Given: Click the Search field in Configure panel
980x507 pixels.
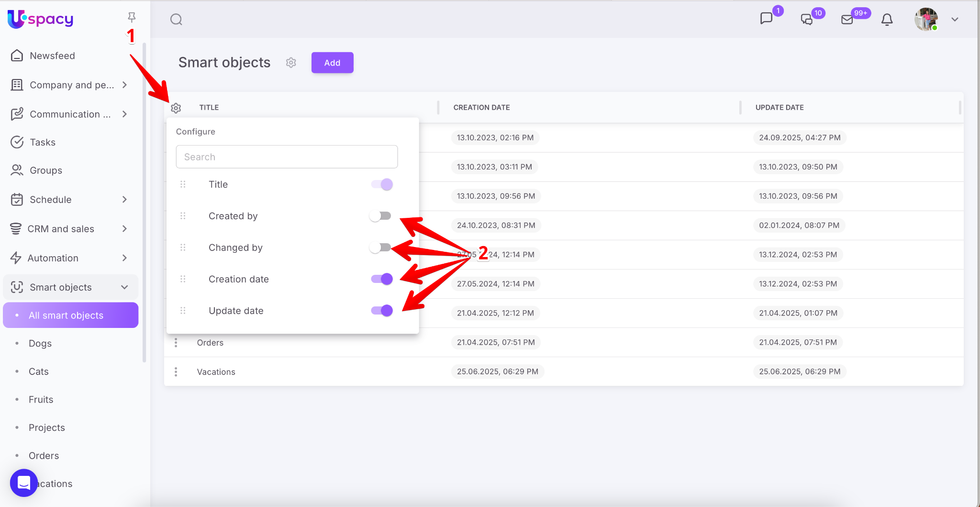Looking at the screenshot, I should 287,157.
